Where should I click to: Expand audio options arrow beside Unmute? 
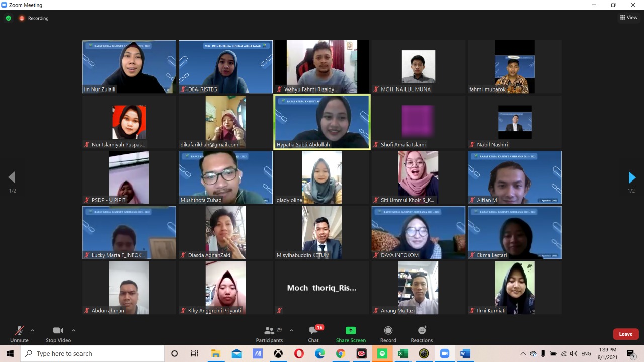33,331
